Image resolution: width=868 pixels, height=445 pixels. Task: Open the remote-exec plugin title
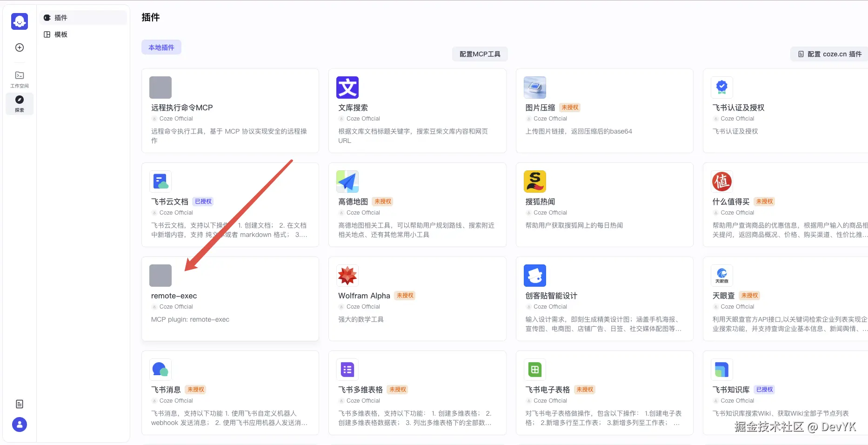(174, 296)
